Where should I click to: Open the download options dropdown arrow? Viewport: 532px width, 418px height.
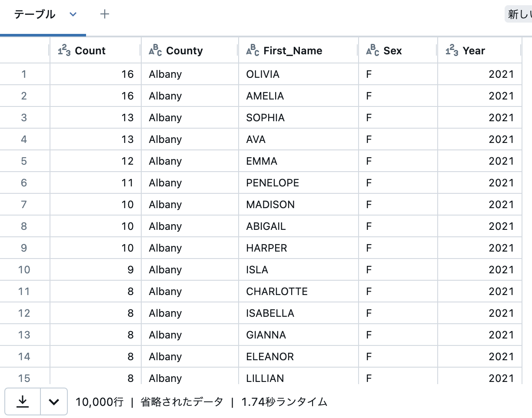click(x=54, y=401)
